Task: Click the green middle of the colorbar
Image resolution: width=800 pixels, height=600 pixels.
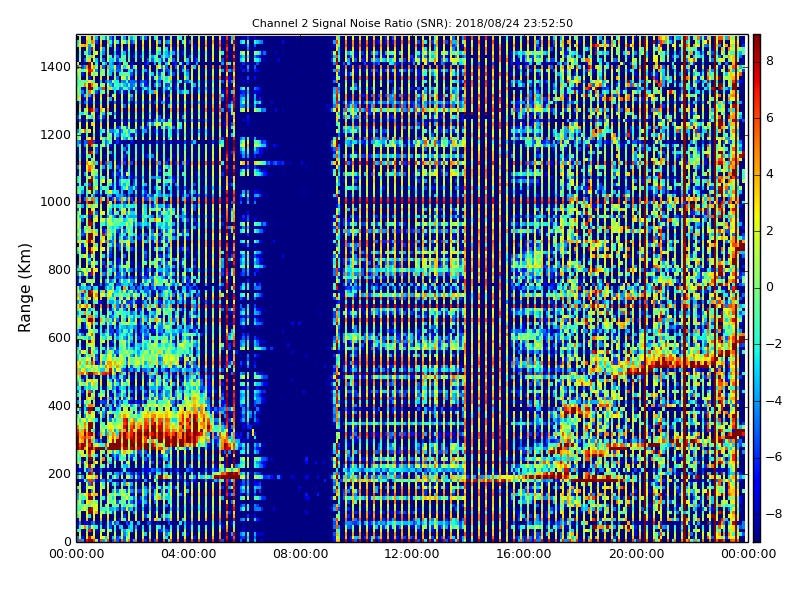Action: [757, 288]
